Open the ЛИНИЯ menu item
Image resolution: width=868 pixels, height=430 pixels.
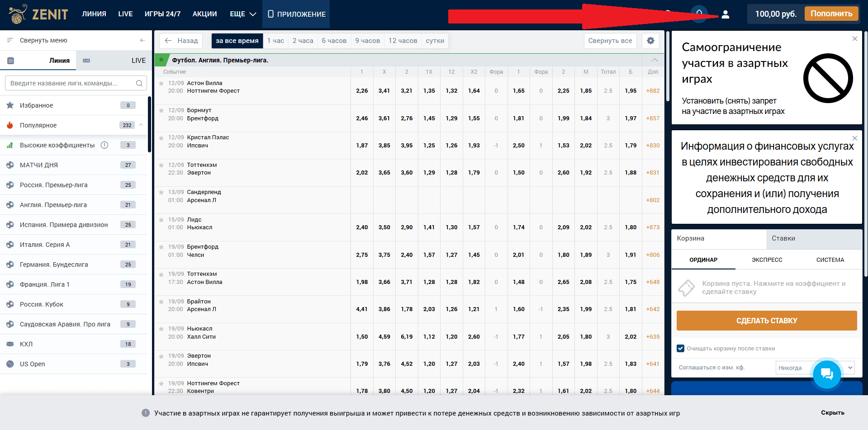point(94,14)
